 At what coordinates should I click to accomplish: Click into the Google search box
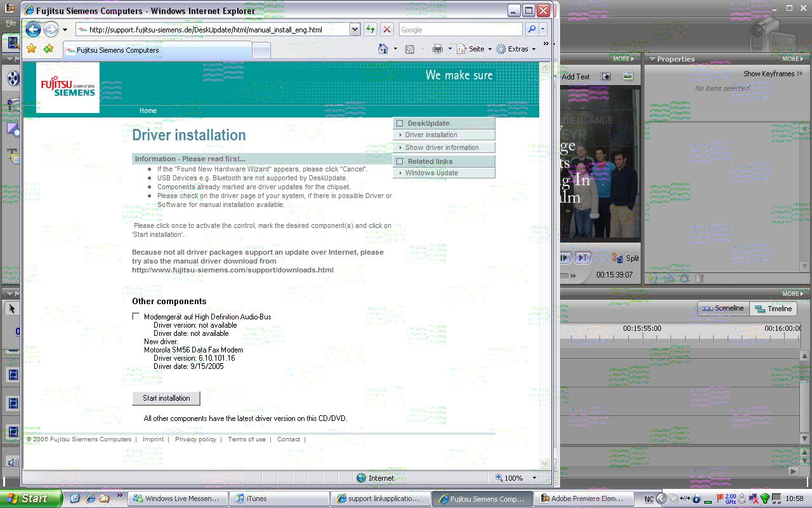[461, 29]
